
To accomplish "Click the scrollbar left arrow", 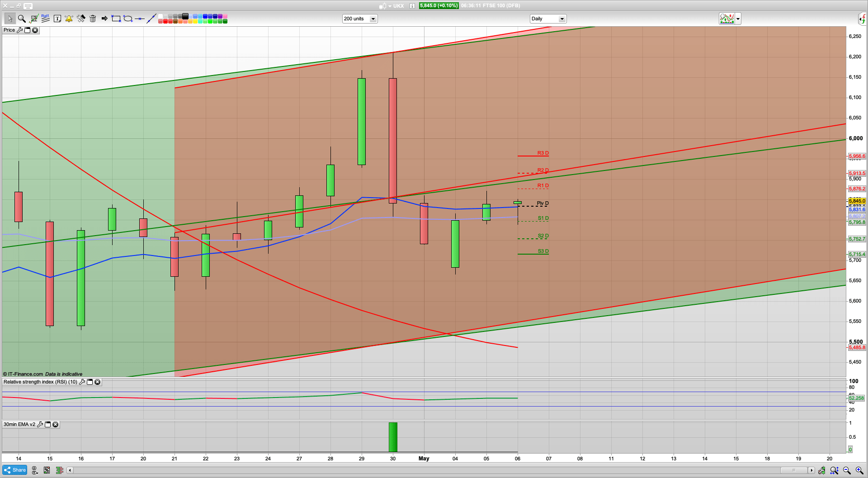I will (70, 470).
